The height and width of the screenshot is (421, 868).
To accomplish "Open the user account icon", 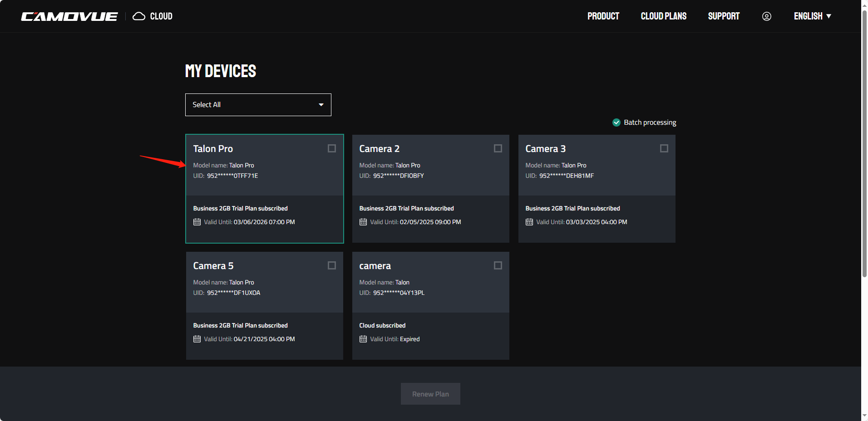I will [x=767, y=16].
